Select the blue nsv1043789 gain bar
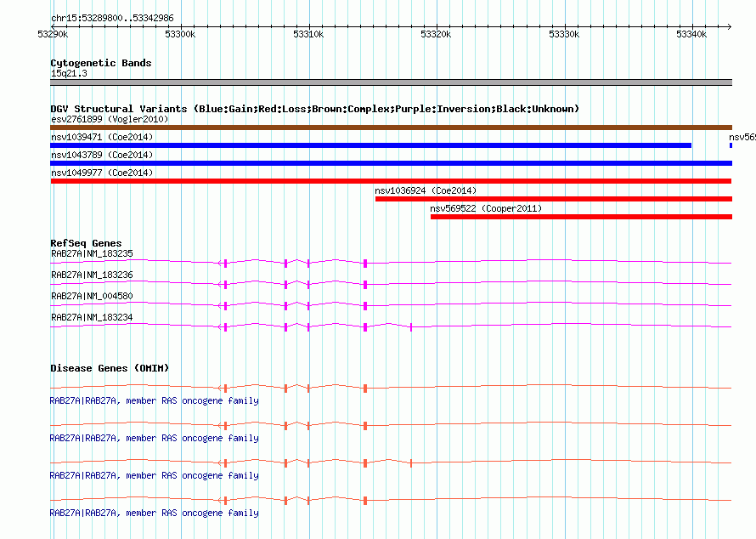This screenshot has width=756, height=539. (391, 163)
